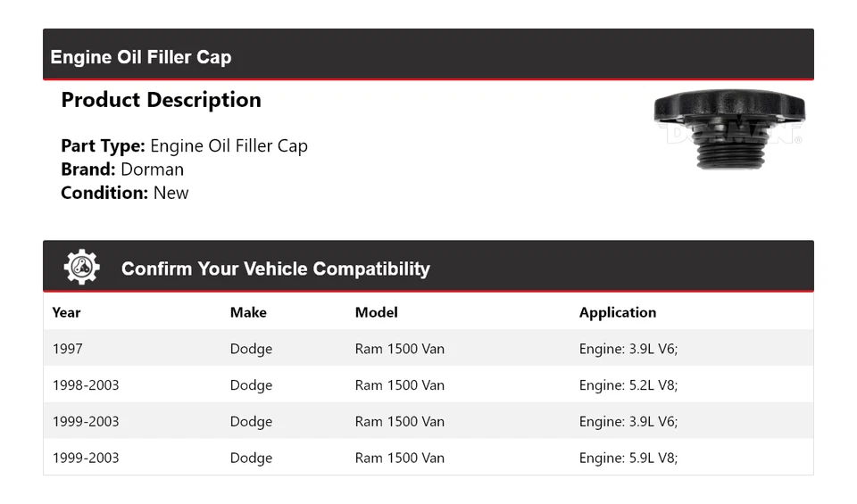Click the Engine: 5.2L V8 application cell
Image resolution: width=857 pixels, height=504 pixels.
click(x=628, y=385)
